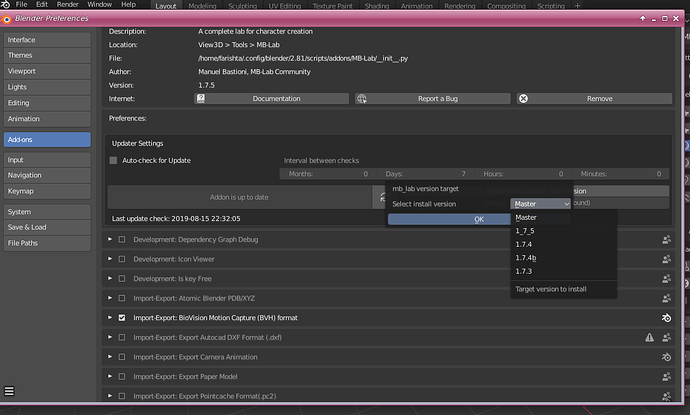Open the Keymap preferences section

tap(47, 191)
